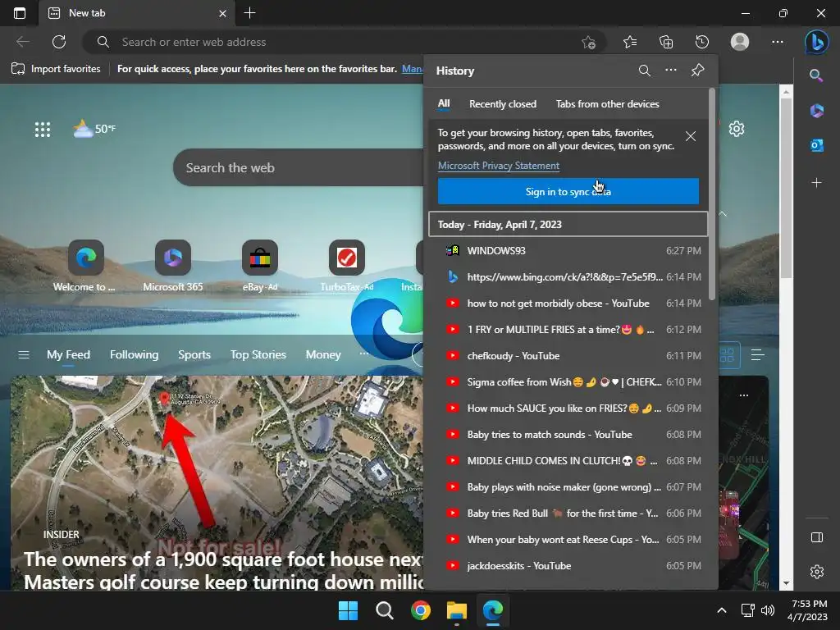The image size is (840, 630).
Task: Add this page to favorites star icon
Action: (588, 43)
